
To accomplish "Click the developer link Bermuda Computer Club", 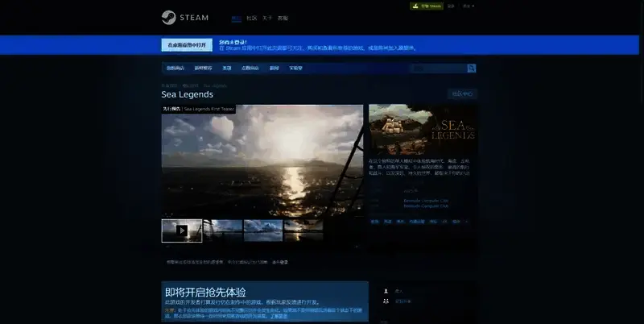I will click(x=426, y=201).
